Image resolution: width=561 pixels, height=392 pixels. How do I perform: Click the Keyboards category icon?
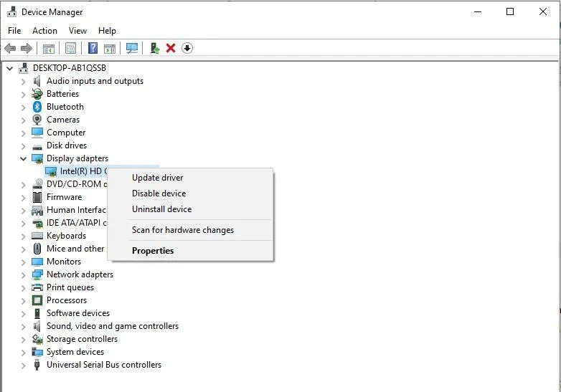pos(37,236)
